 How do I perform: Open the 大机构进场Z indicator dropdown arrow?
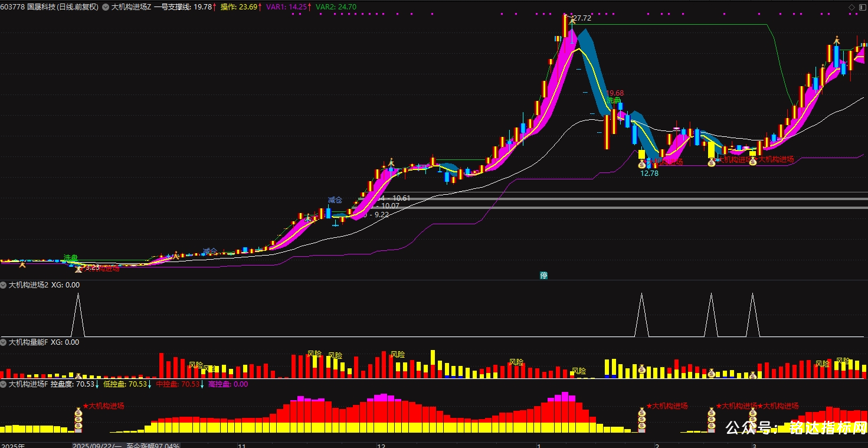[106, 7]
